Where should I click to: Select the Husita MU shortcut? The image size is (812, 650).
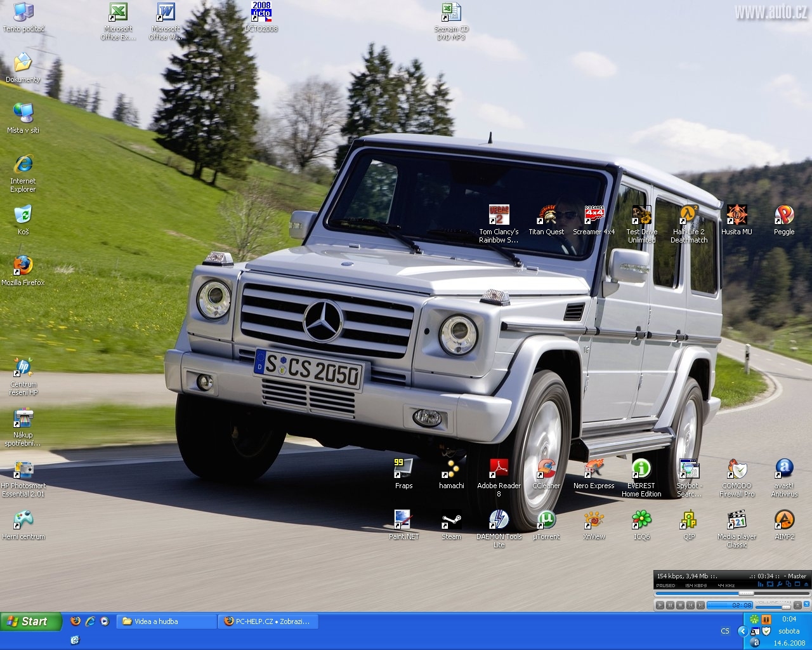pyautogui.click(x=737, y=221)
